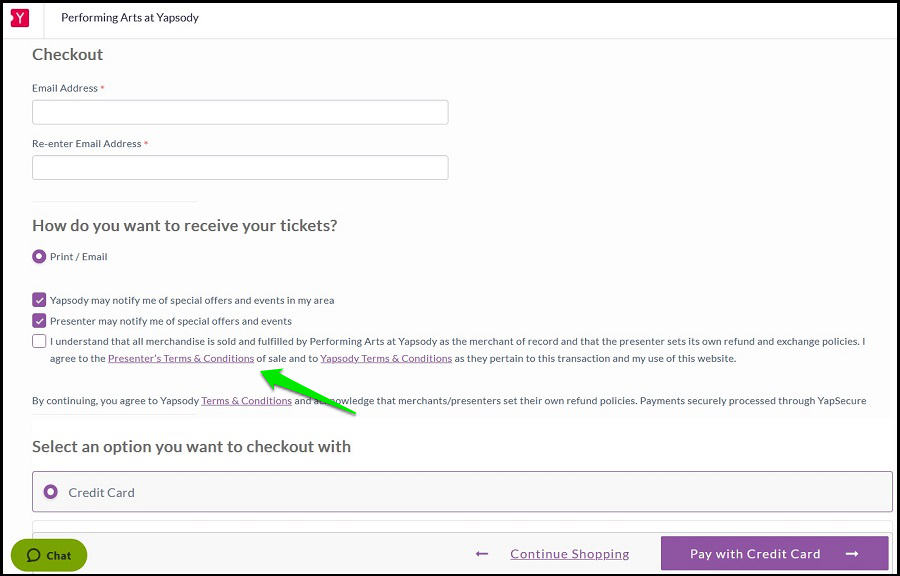Click the Pay with Credit Card button
This screenshot has height=576, width=900.
pyautogui.click(x=774, y=553)
